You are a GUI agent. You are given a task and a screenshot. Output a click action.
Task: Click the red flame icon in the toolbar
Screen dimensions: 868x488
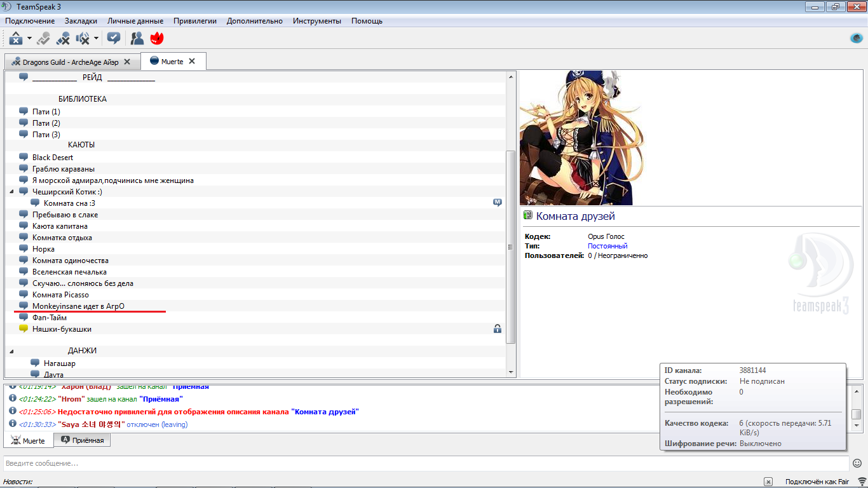[157, 39]
